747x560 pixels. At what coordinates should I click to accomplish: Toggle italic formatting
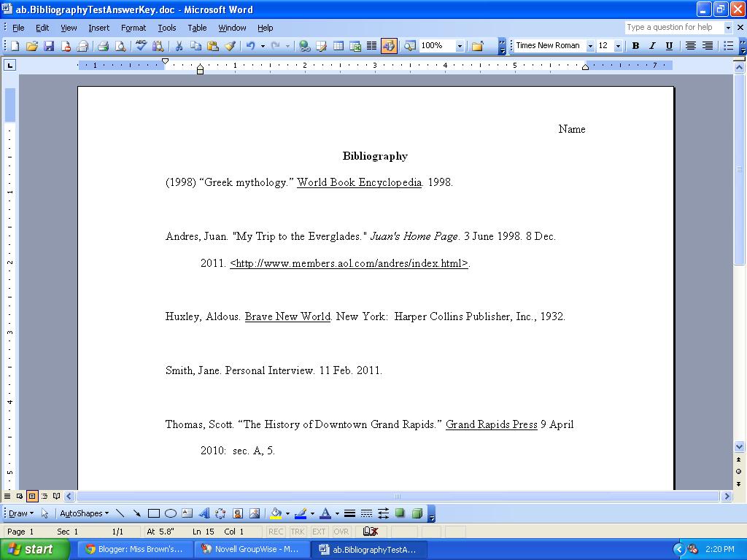tap(652, 45)
